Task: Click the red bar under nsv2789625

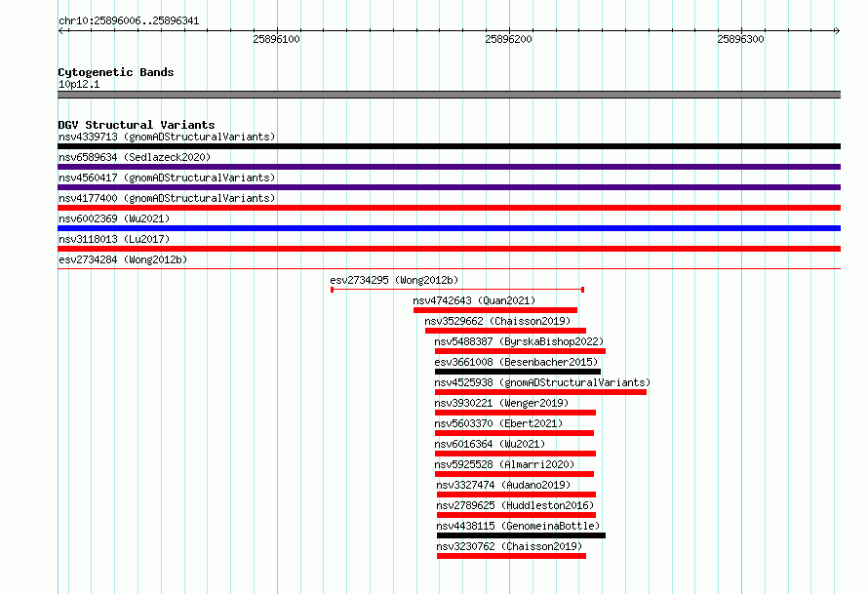Action: click(x=517, y=515)
